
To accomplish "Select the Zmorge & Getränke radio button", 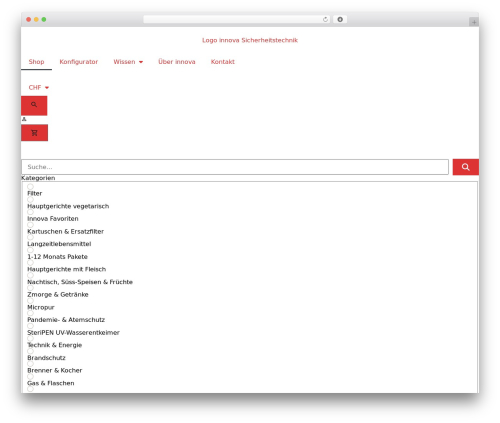I will click(30, 288).
